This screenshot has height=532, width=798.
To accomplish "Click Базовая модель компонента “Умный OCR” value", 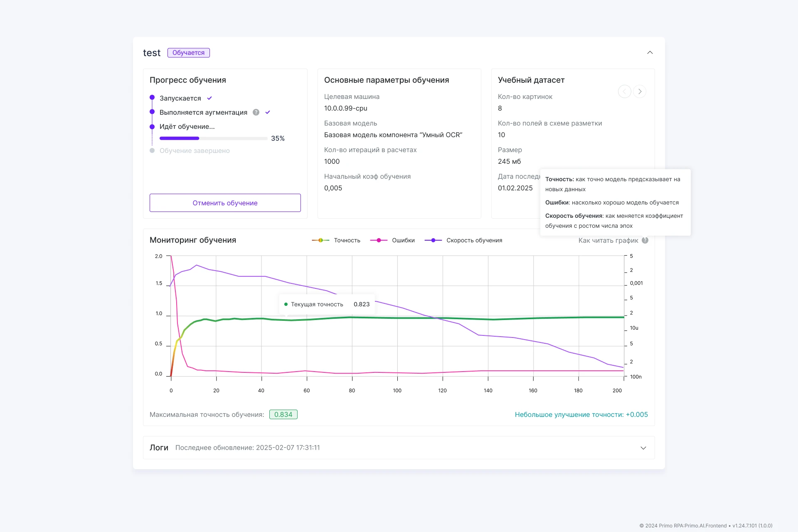I will coord(393,135).
